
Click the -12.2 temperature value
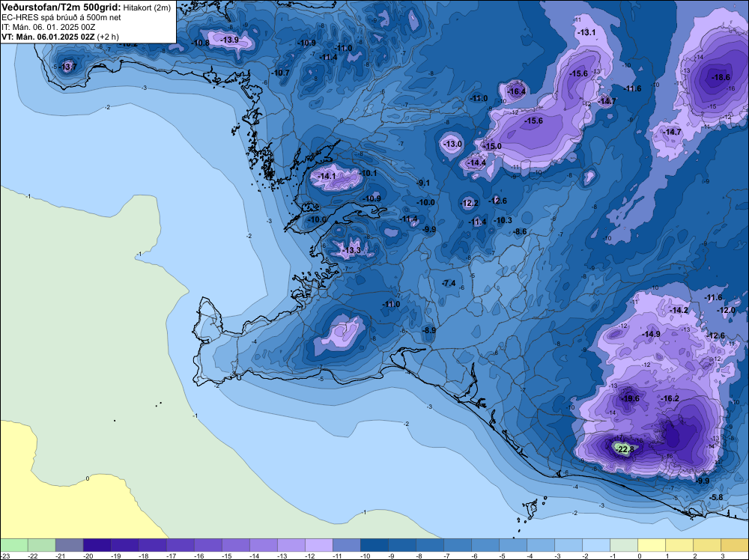470,204
